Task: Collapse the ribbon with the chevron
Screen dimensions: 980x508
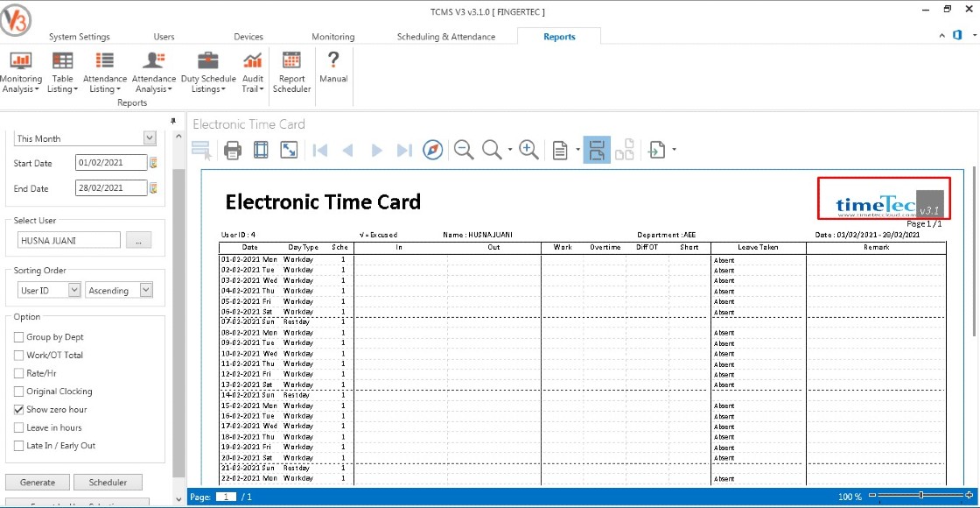Action: [x=941, y=36]
